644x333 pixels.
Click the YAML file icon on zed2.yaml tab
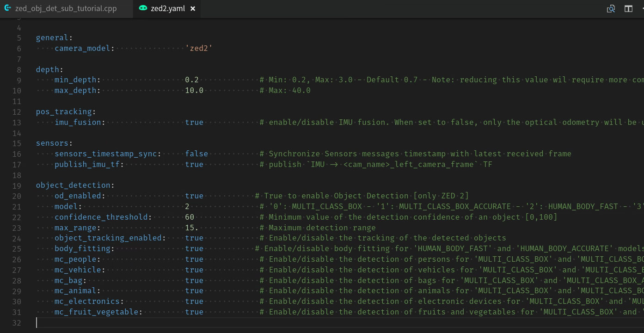[143, 8]
